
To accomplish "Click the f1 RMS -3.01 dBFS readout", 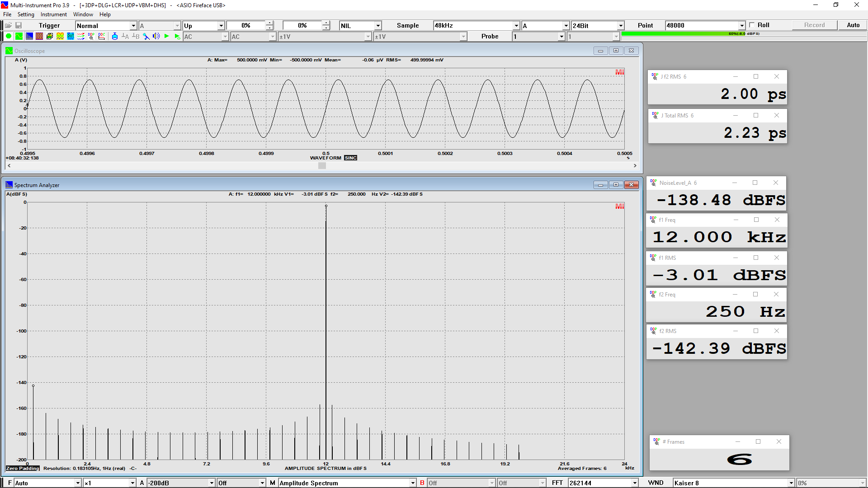I will click(x=717, y=275).
